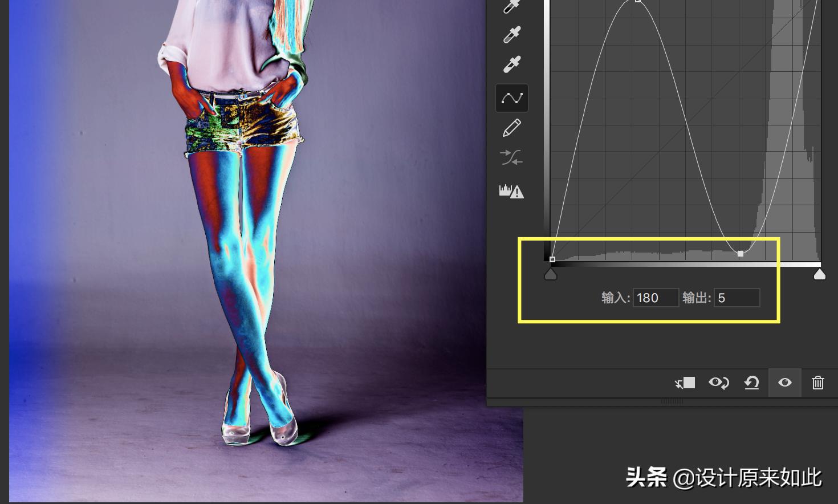Click the 输出 output value field showing 5
The image size is (838, 504).
[x=736, y=298]
